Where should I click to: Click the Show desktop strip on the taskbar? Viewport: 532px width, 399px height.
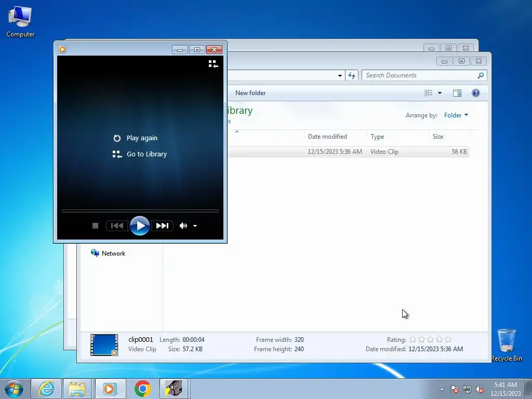click(x=529, y=389)
